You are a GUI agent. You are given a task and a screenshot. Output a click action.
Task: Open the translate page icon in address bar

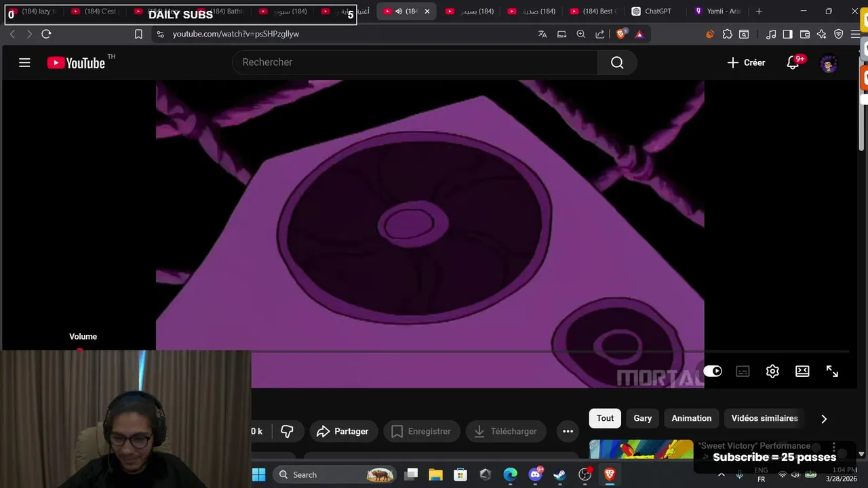(x=542, y=34)
